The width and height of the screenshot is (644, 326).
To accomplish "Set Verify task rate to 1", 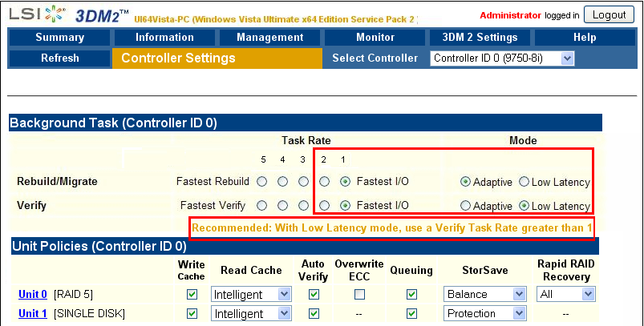I will 345,205.
